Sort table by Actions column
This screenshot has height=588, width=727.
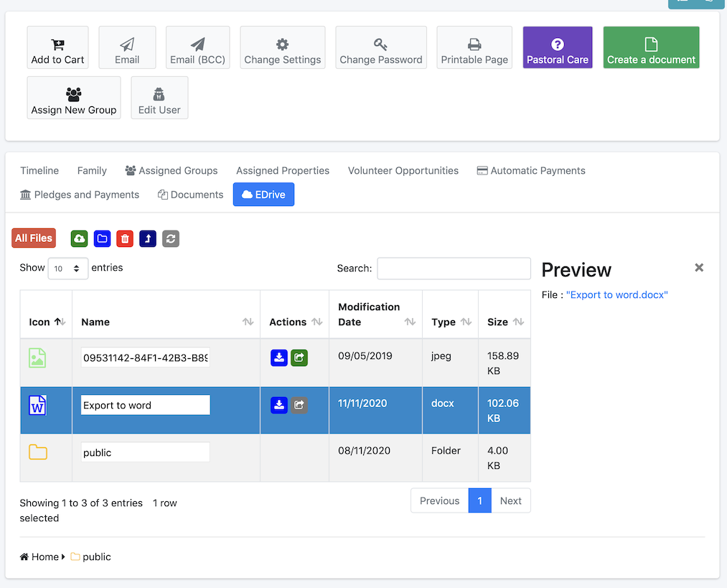coord(295,314)
